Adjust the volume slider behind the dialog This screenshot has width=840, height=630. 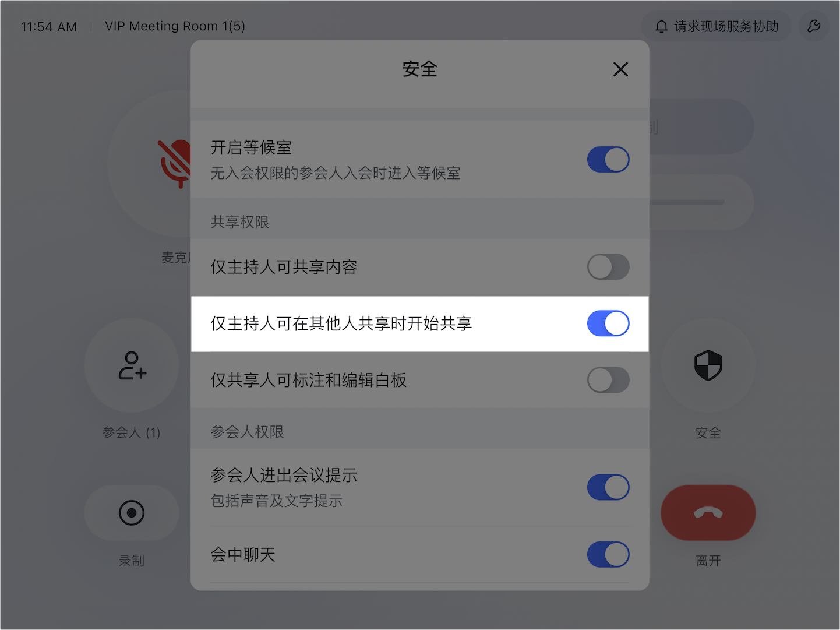[x=687, y=202]
